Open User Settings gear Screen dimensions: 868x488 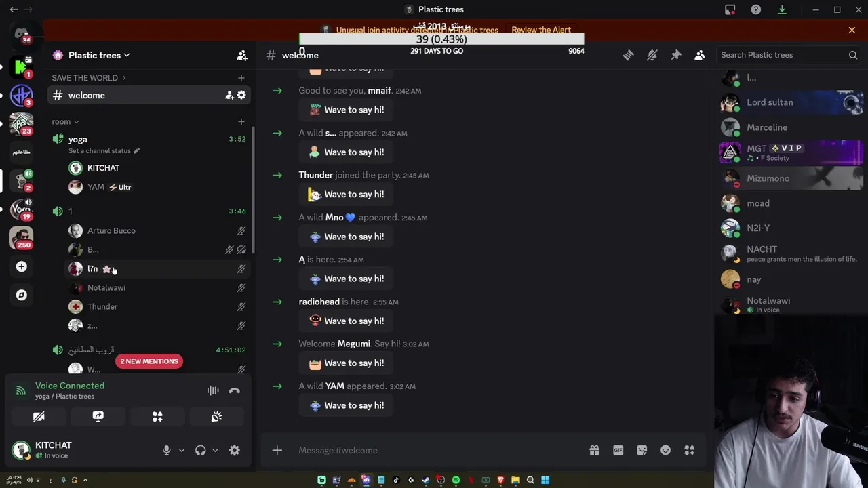click(x=235, y=450)
